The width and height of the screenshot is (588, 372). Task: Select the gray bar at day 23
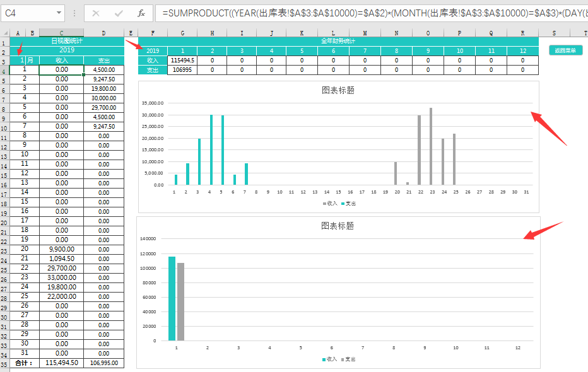431,146
